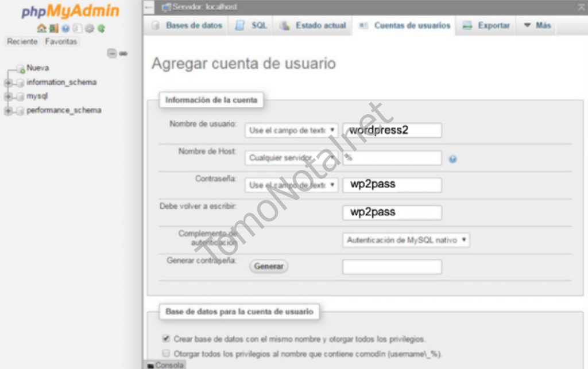Open the blue help documentation icon in sidebar

click(65, 28)
